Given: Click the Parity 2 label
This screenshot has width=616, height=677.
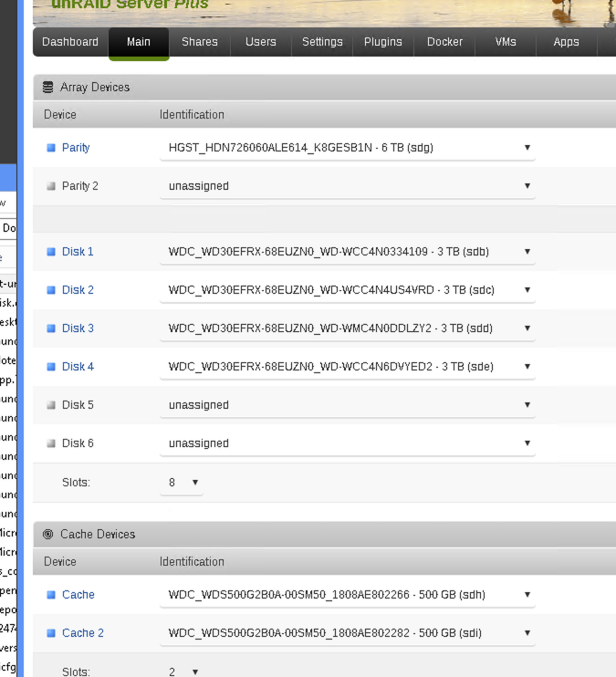Looking at the screenshot, I should click(80, 186).
